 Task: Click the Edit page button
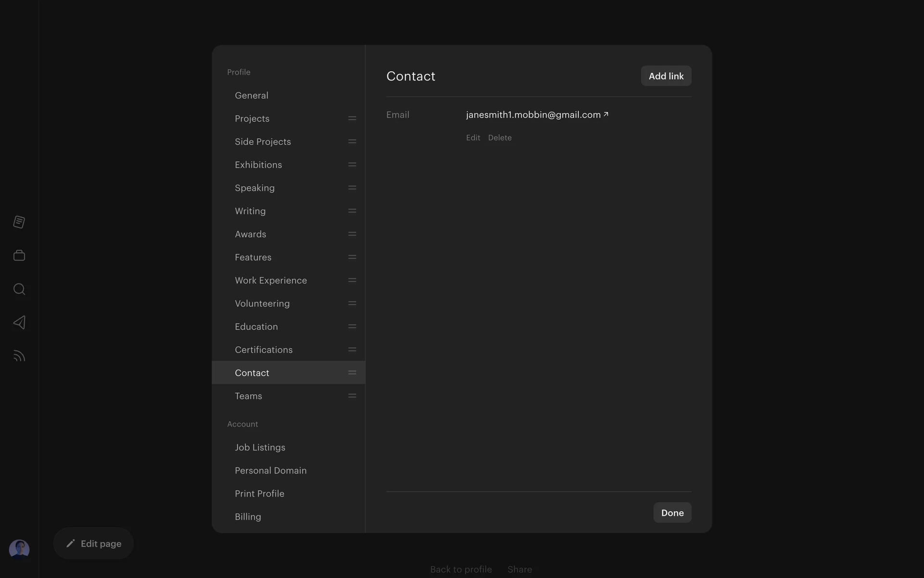coord(93,543)
